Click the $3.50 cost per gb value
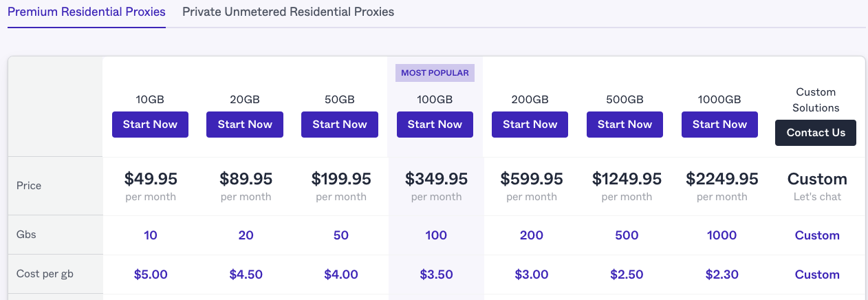The height and width of the screenshot is (300, 868). tap(436, 275)
